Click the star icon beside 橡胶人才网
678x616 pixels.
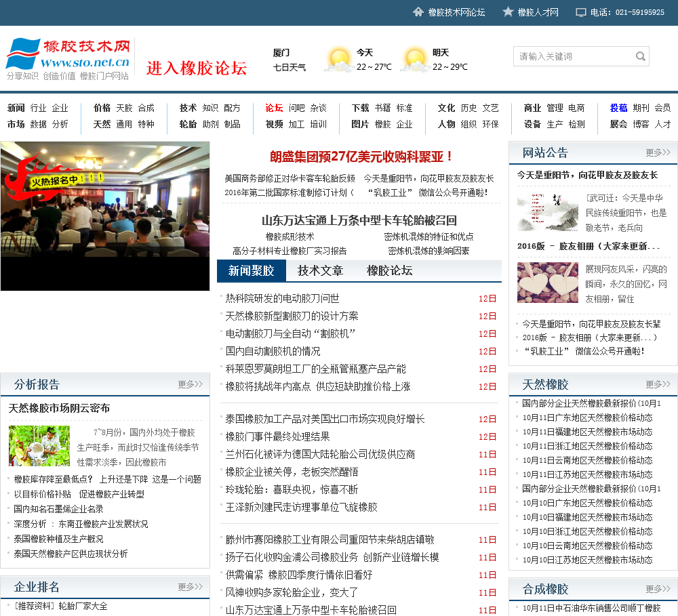(508, 12)
